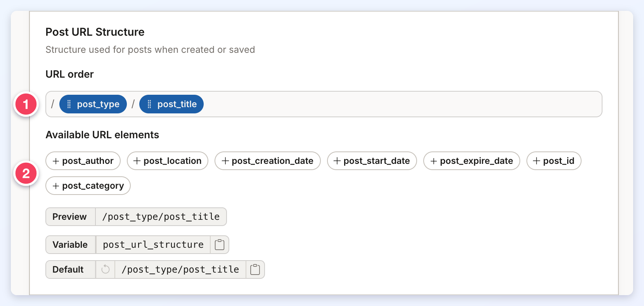This screenshot has width=644, height=306.
Task: Click the post_url_structure variable text
Action: pyautogui.click(x=153, y=245)
